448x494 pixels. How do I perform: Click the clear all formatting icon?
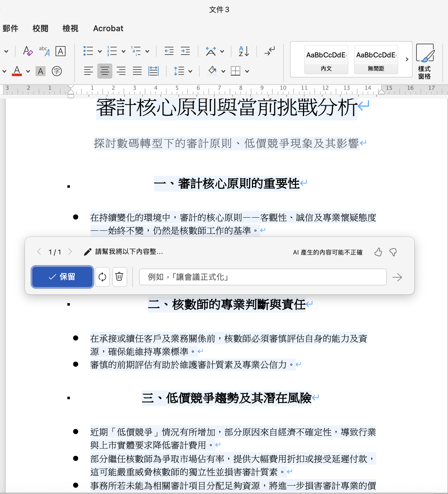point(28,51)
